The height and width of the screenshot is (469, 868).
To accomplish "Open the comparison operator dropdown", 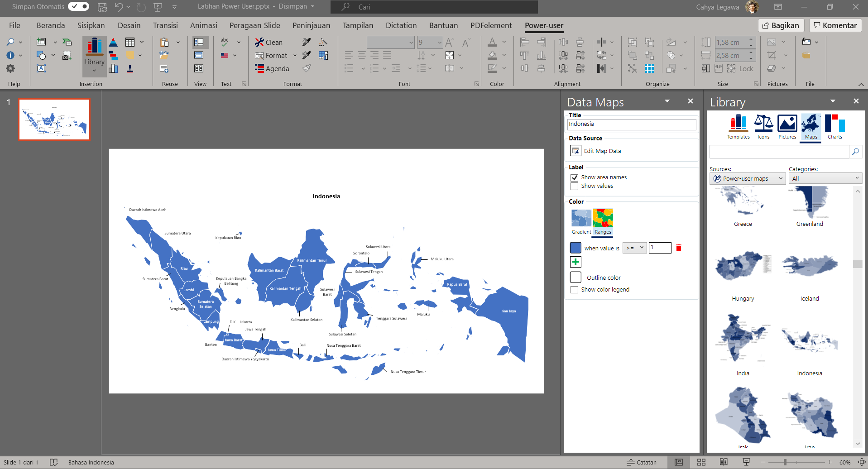I will tap(634, 248).
